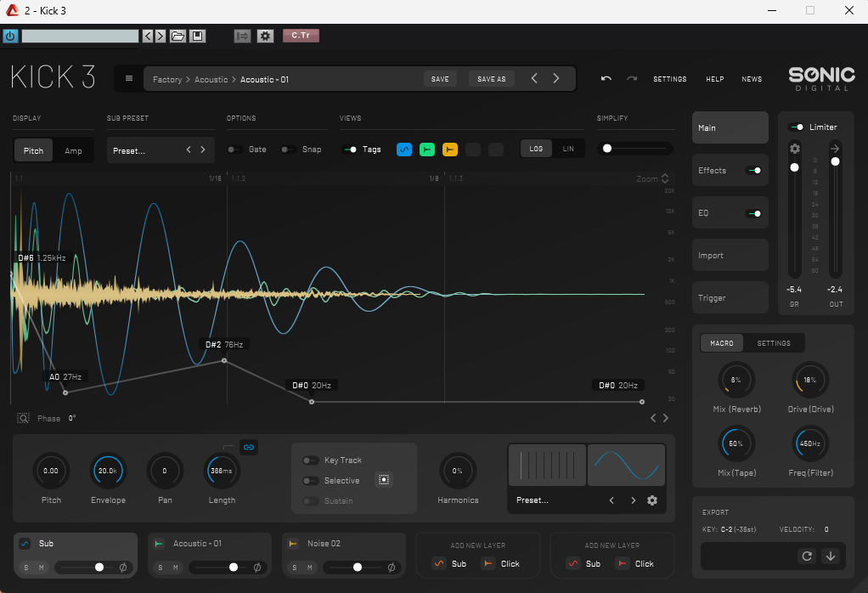
Task: Solo the Sub layer
Action: [26, 568]
